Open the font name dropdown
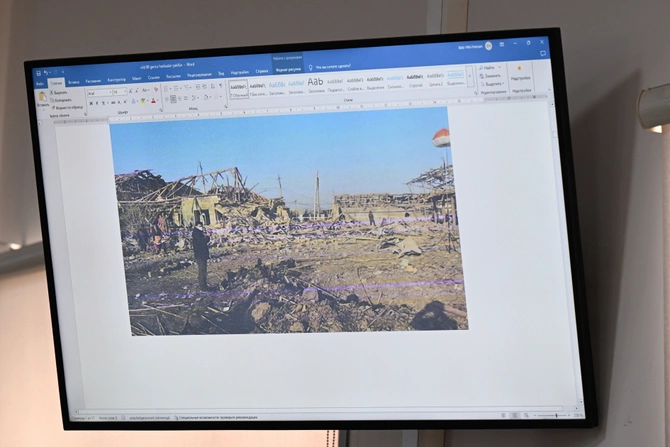Viewport: 670px width, 447px height. 110,92
